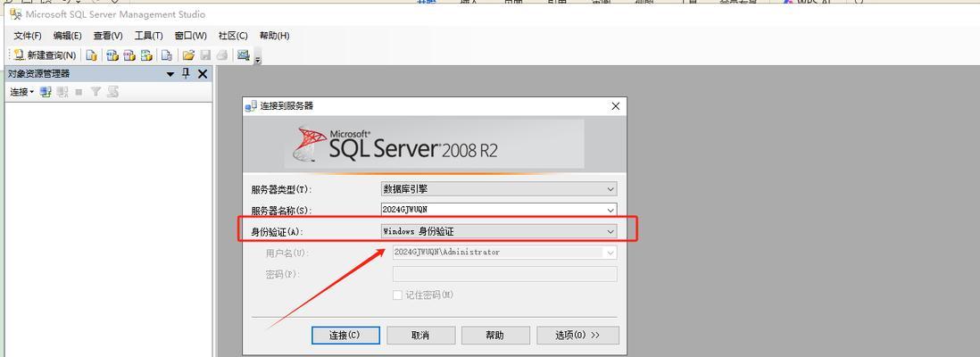The image size is (980, 357).
Task: Click Connect Object Explorer icon beside 连接
Action: pos(45,92)
